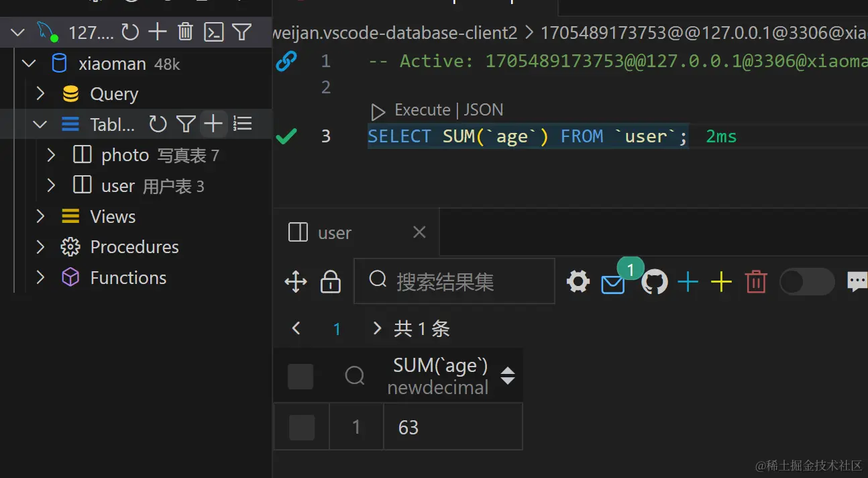Click search magnifier in SUM(age) header row
868x478 pixels.
355,376
